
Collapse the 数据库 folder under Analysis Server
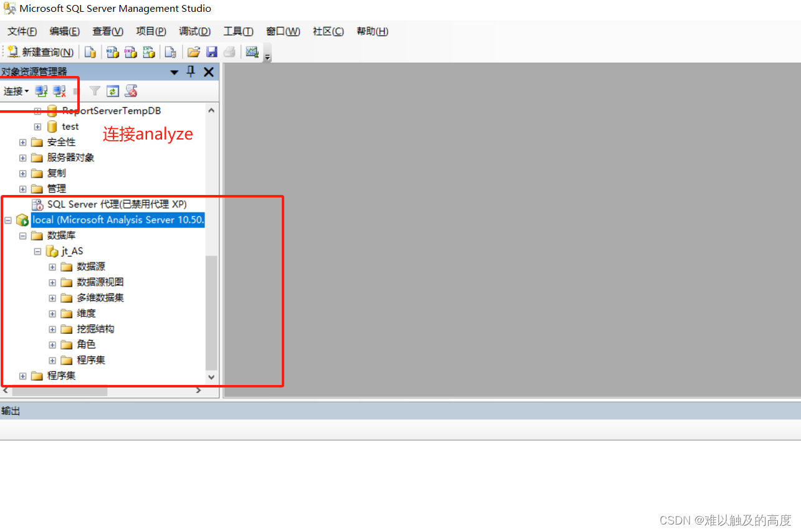pos(23,235)
